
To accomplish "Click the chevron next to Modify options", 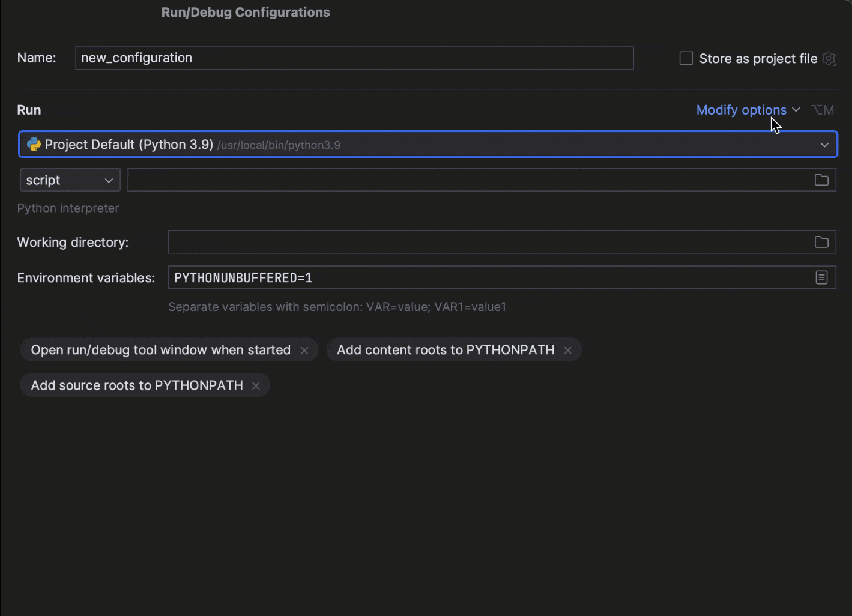I will click(x=796, y=110).
